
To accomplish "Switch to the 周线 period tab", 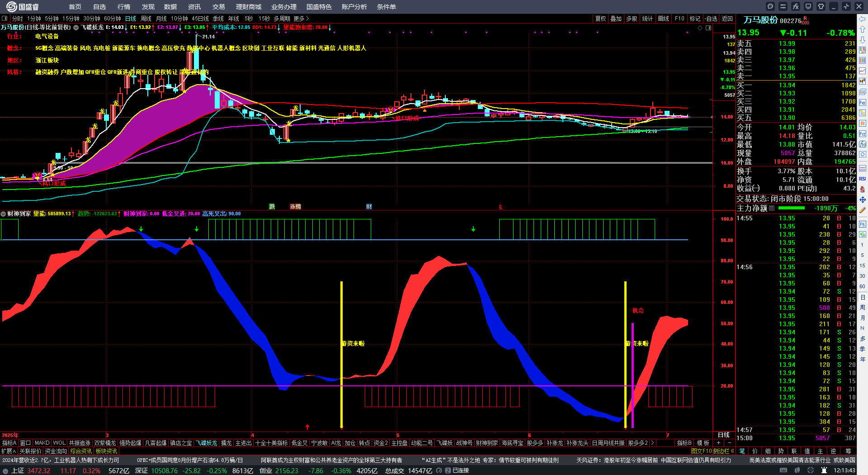I will tap(146, 19).
